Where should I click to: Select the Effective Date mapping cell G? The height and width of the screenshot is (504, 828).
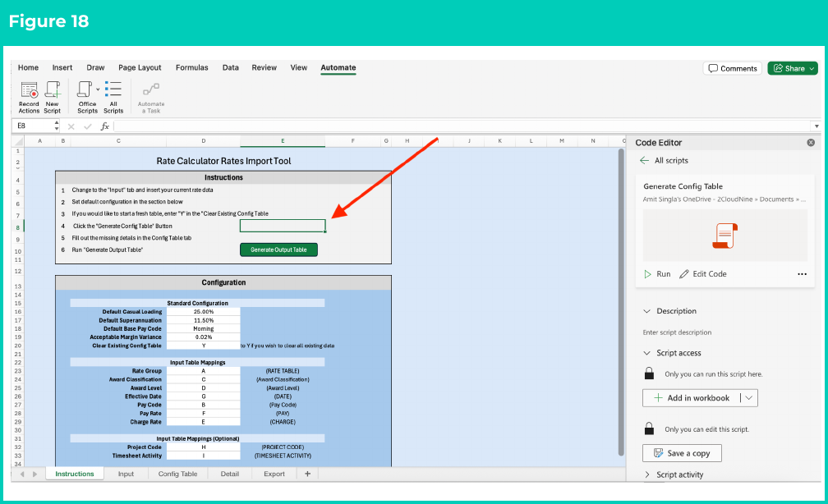click(204, 396)
